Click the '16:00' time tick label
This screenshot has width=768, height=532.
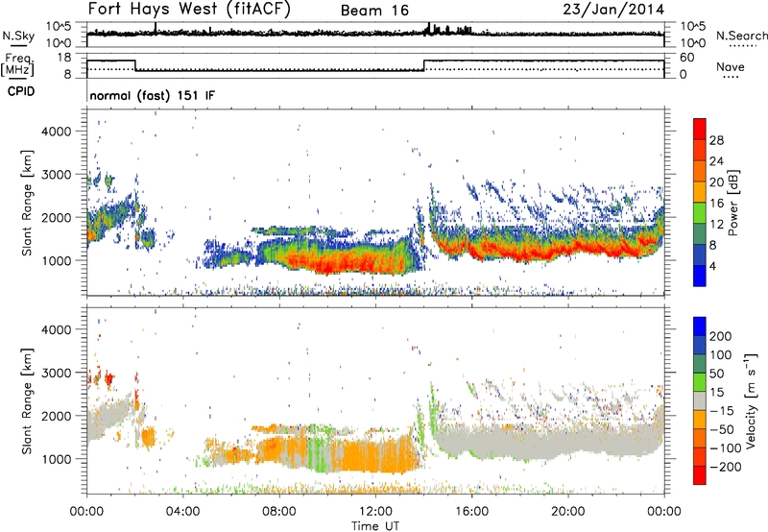(x=471, y=512)
